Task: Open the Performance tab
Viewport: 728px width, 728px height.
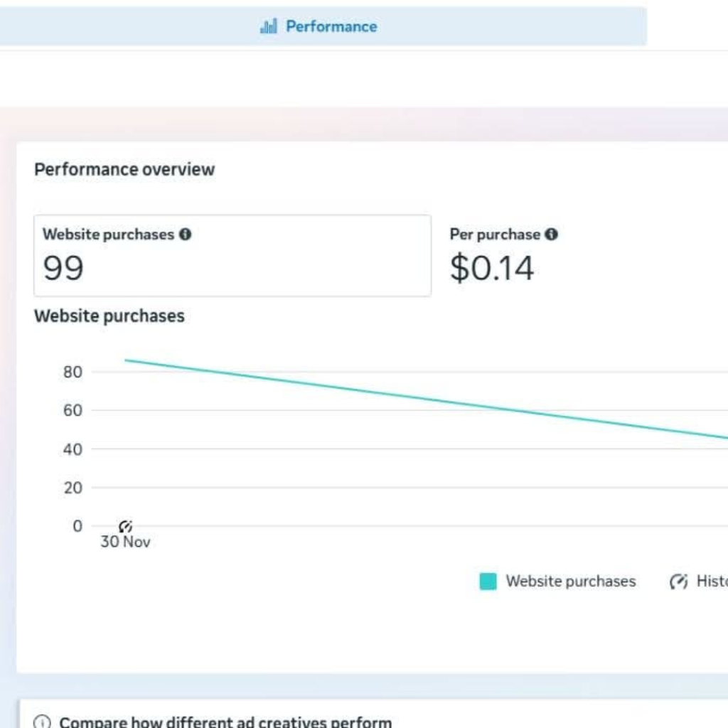Action: coord(331,27)
